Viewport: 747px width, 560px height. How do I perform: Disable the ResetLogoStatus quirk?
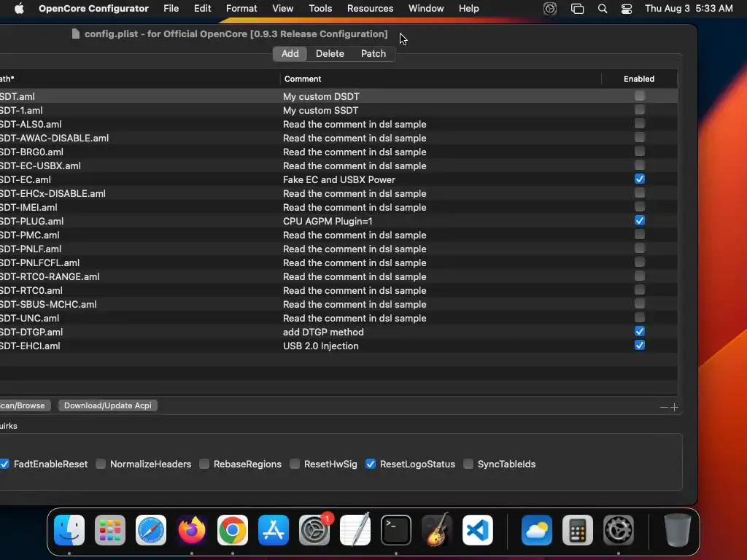[x=370, y=464]
